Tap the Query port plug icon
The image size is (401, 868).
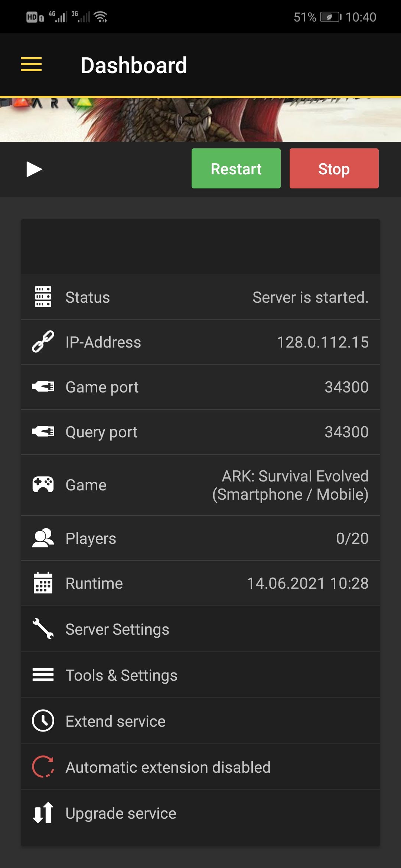[43, 432]
